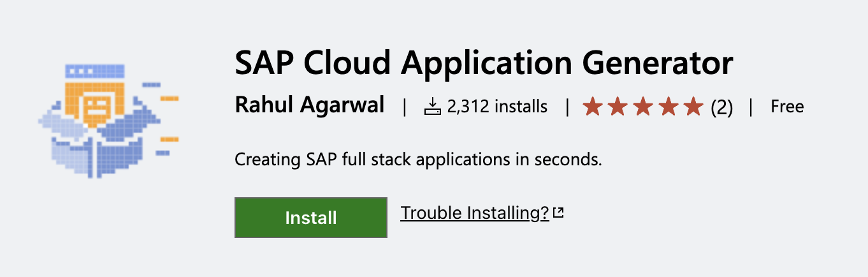The height and width of the screenshot is (277, 868).
Task: Click the pixel-art extension logo
Action: 108,120
